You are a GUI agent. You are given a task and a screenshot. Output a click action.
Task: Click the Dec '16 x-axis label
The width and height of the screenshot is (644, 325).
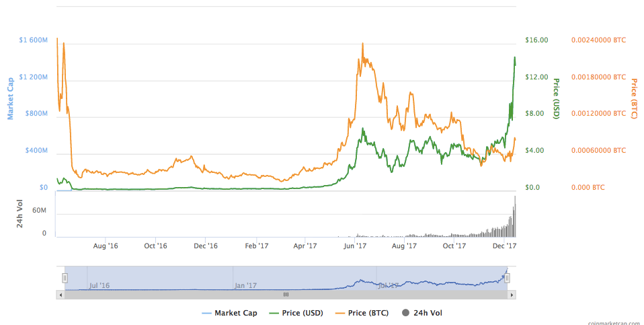pos(206,246)
